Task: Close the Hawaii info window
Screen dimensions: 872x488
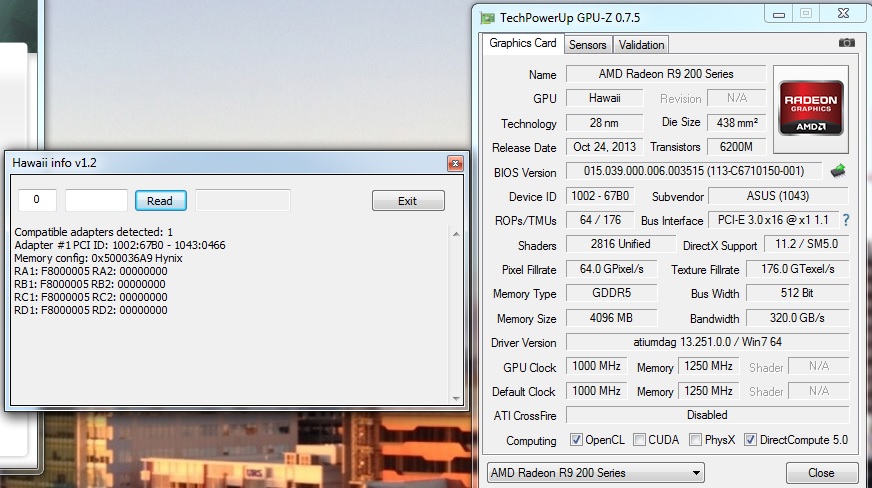Action: coord(455,163)
